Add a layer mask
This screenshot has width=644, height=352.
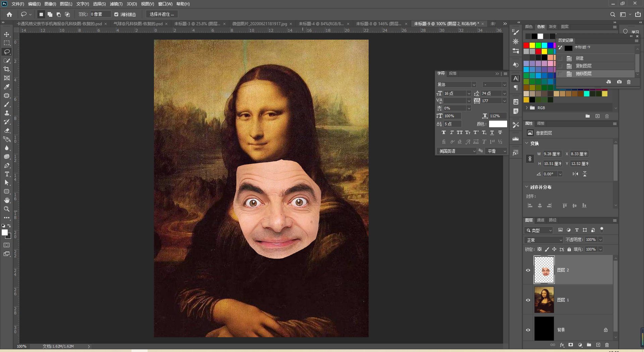571,345
